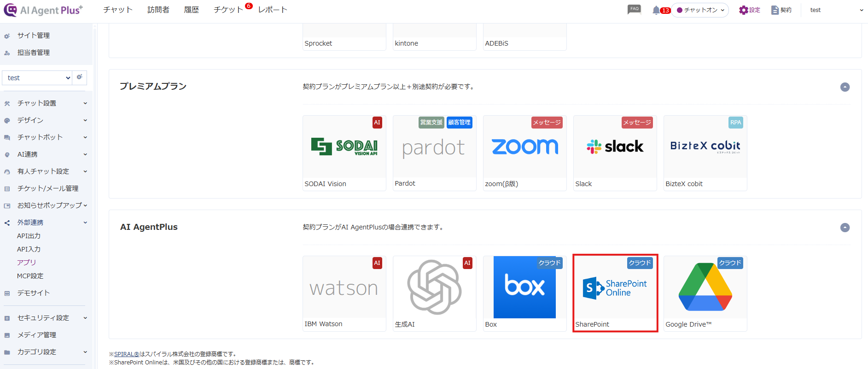Click gear icon beside test site selector
This screenshot has height=369, width=868.
[x=80, y=77]
